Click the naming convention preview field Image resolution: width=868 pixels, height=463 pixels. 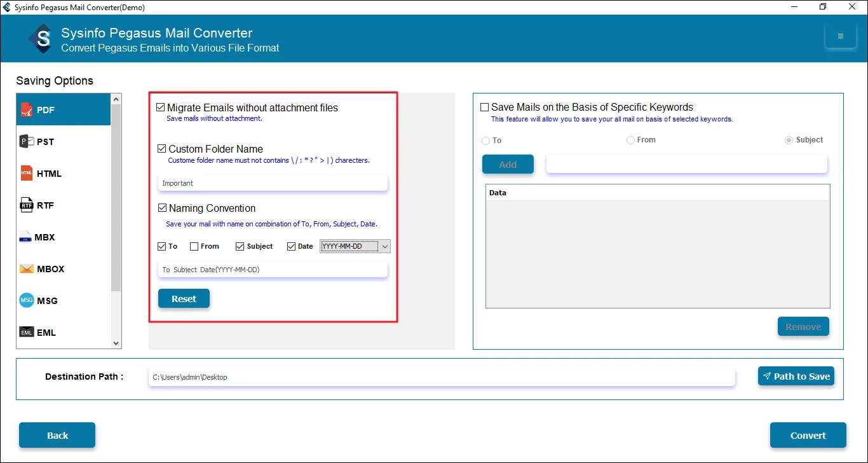(273, 270)
